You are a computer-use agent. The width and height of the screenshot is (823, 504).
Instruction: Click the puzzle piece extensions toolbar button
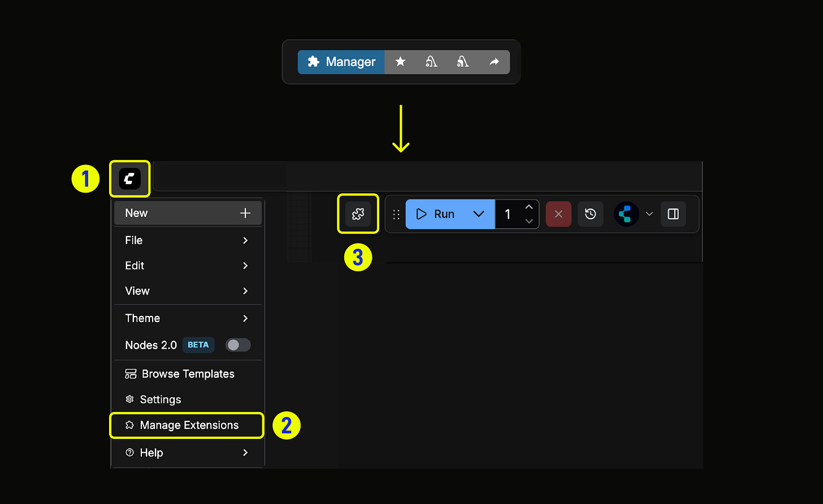(x=358, y=214)
